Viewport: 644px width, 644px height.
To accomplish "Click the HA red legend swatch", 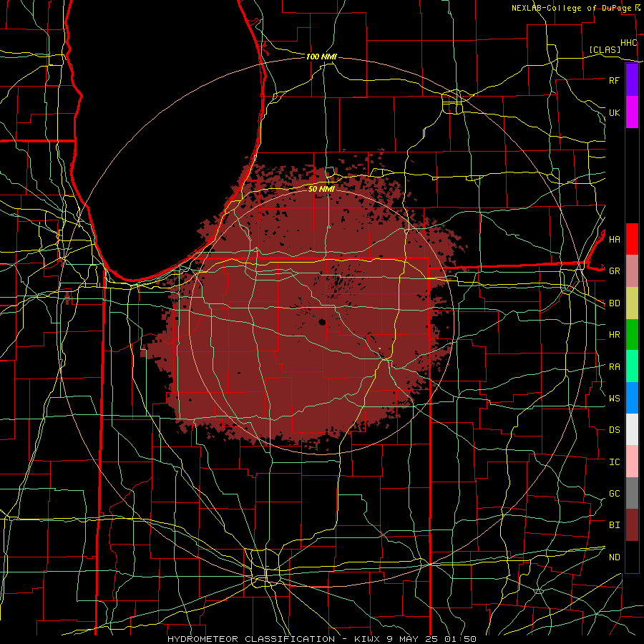I will (x=632, y=239).
